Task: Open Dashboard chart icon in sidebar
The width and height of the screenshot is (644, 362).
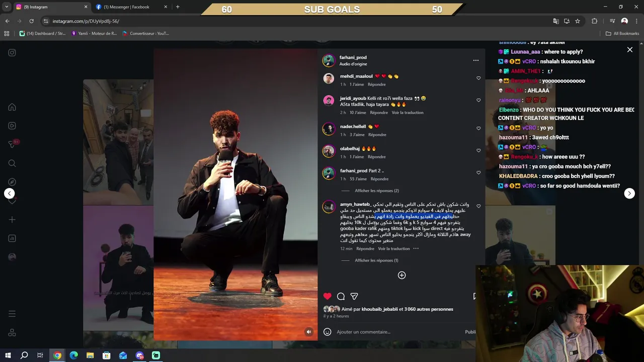Action: click(x=12, y=238)
